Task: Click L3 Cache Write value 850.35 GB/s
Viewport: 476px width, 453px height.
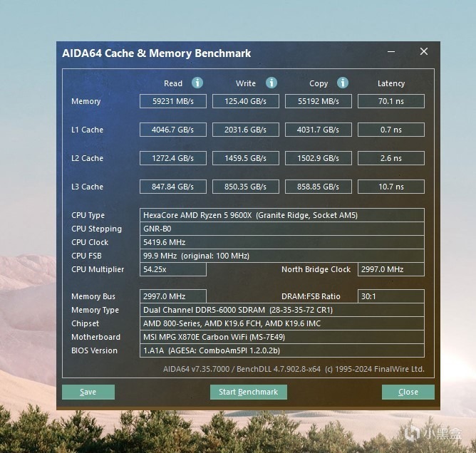Action: (x=246, y=187)
